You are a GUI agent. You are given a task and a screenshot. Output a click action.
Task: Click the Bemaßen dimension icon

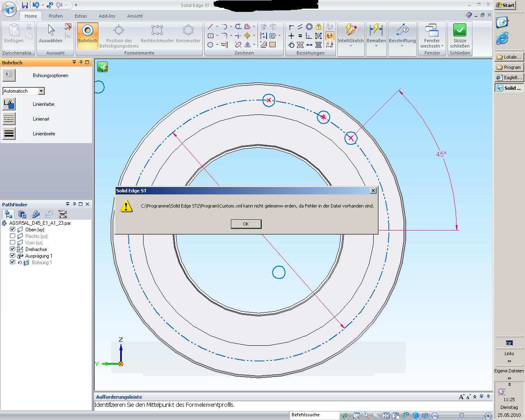click(376, 30)
